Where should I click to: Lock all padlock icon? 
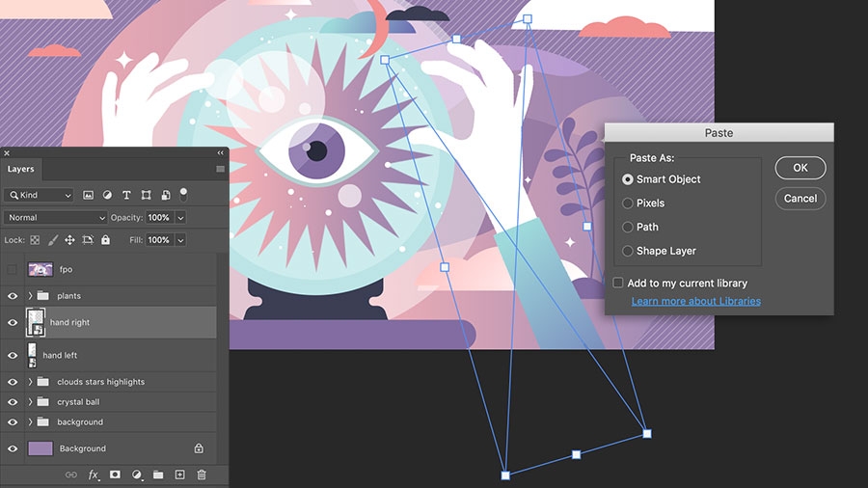tap(105, 239)
